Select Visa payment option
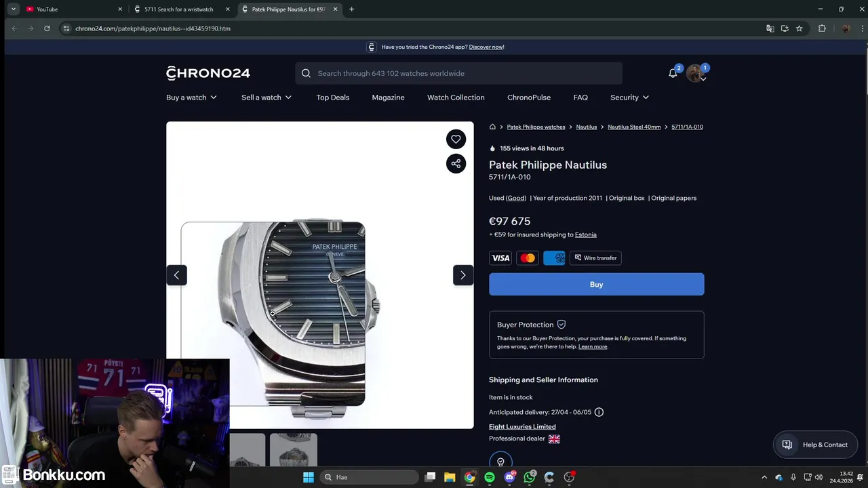 [x=500, y=258]
